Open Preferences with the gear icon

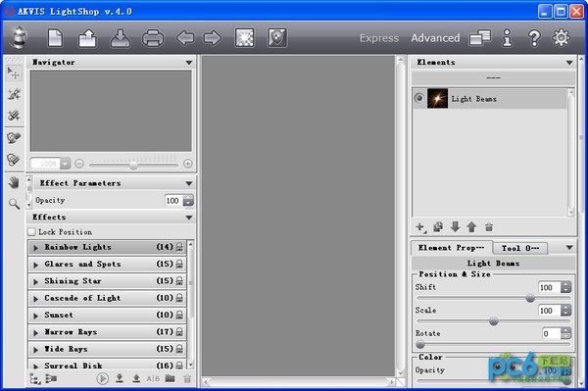coord(561,38)
